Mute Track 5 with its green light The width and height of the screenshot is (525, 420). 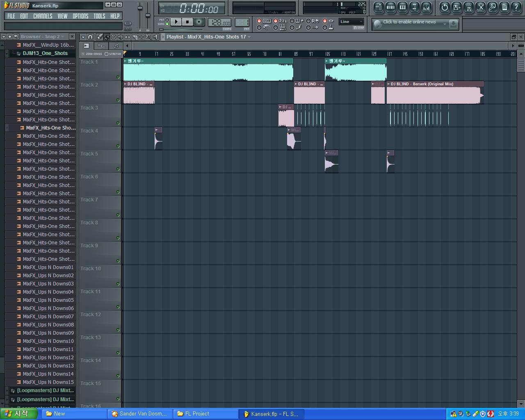tap(118, 169)
